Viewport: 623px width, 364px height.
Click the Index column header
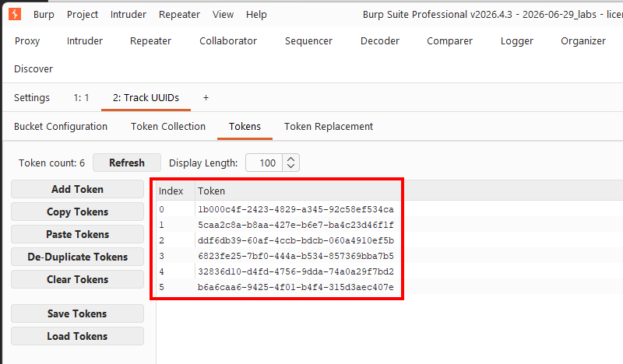(x=175, y=191)
